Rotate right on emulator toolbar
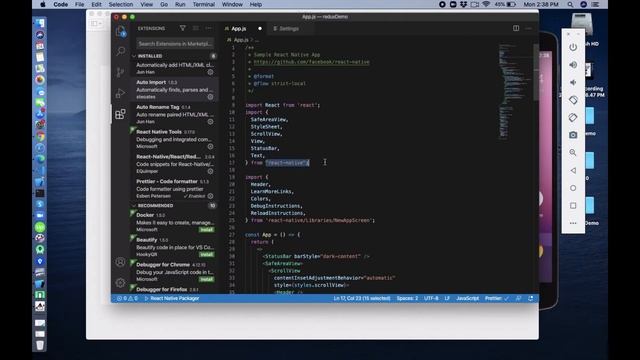The height and width of the screenshot is (360, 640). pyautogui.click(x=573, y=118)
